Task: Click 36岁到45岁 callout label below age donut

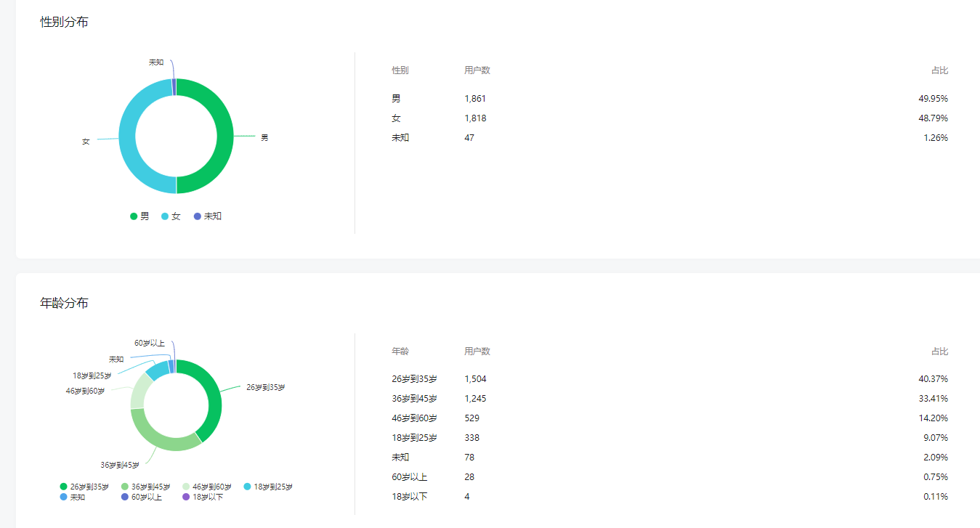Action: (120, 465)
